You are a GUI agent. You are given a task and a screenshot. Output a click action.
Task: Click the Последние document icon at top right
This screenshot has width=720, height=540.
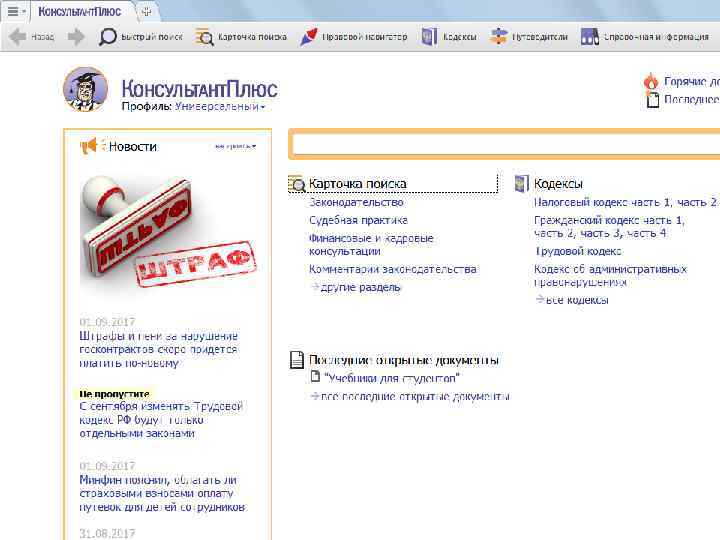click(x=652, y=100)
